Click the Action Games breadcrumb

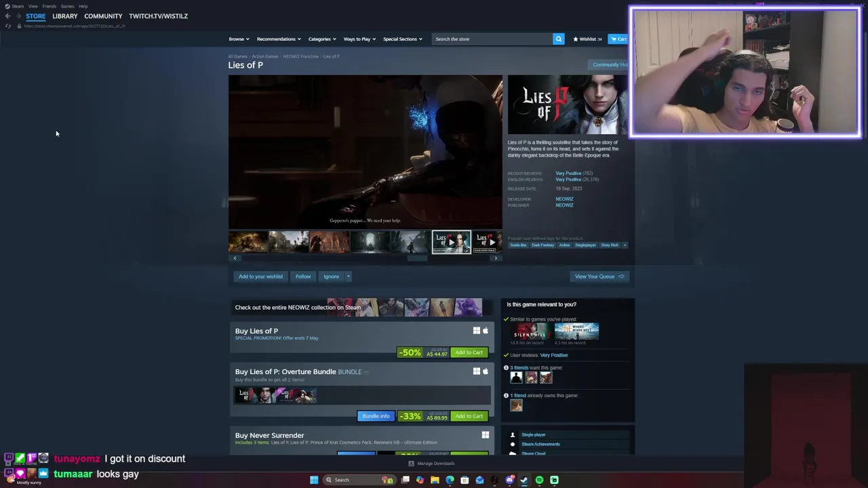tap(265, 56)
